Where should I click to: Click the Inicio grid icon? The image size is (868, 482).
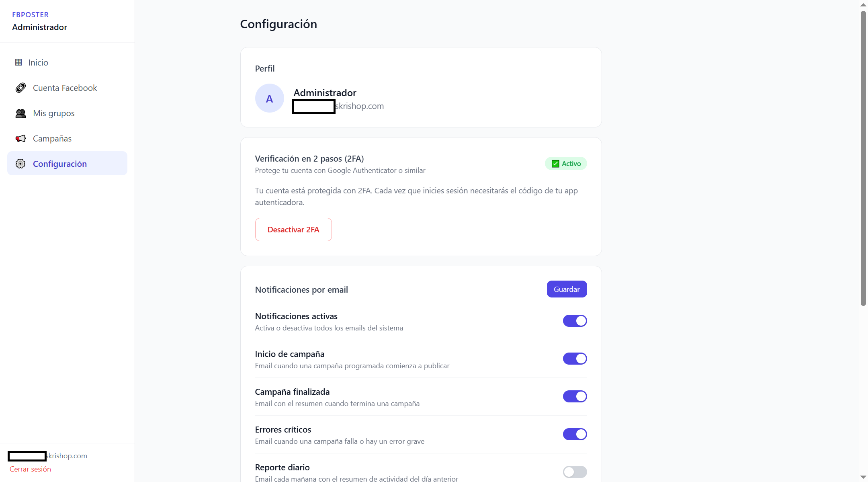click(x=18, y=62)
